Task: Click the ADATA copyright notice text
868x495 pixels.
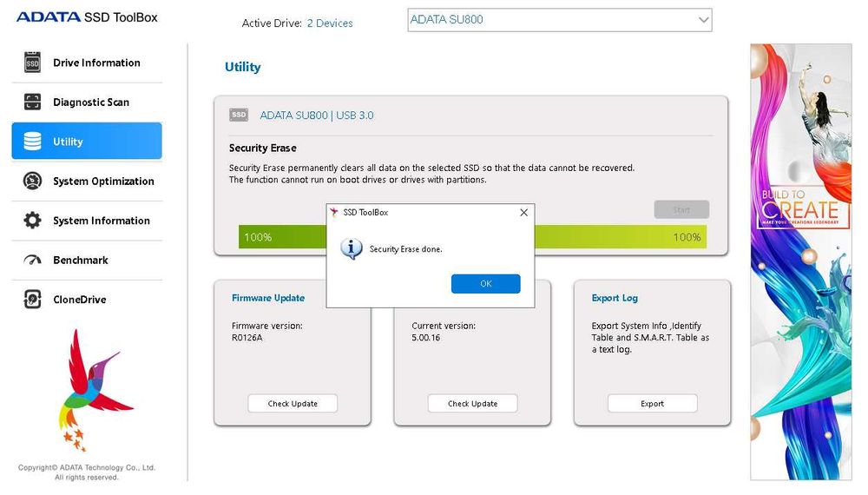Action: 87,472
